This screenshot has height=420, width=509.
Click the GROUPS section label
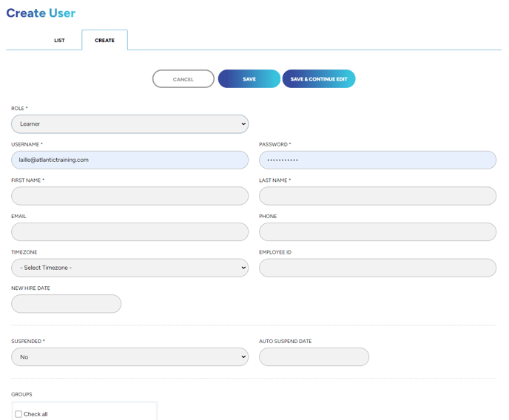click(x=21, y=394)
